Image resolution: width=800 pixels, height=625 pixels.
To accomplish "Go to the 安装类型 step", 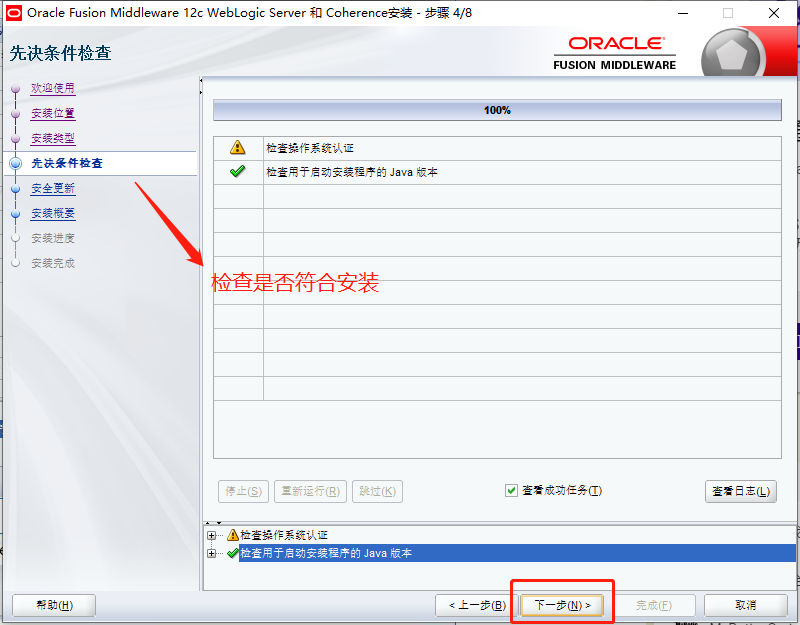I will (53, 138).
